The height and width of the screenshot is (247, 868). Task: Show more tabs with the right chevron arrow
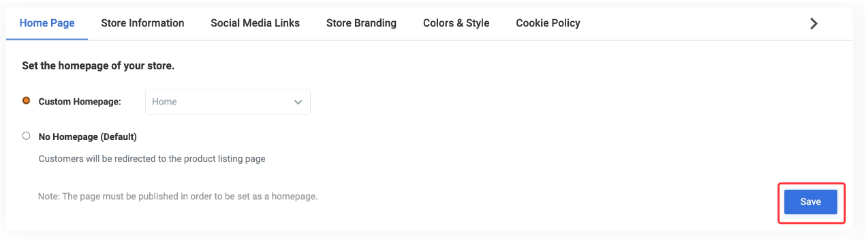coord(813,23)
